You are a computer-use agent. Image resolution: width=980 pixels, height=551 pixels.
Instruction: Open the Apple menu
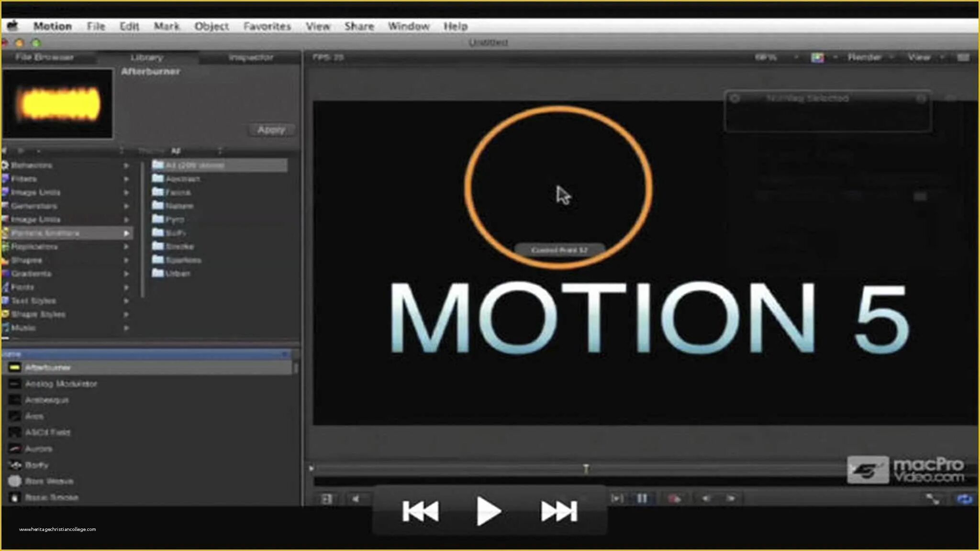[12, 25]
